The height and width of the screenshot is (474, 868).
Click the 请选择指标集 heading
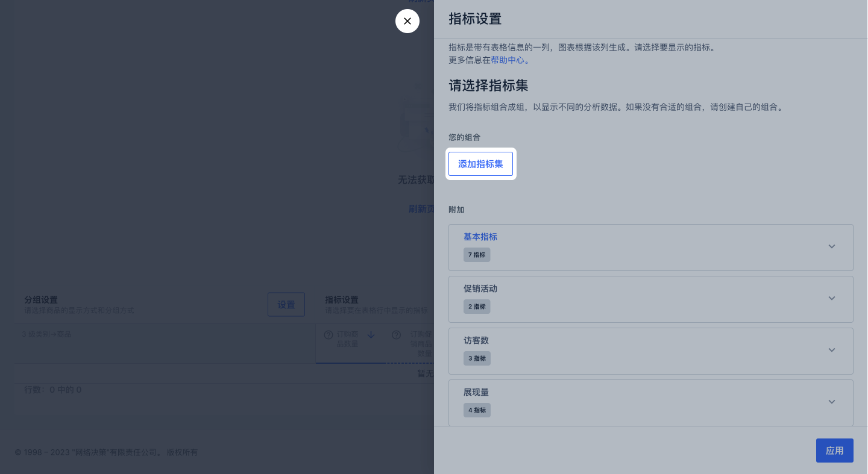[488, 86]
